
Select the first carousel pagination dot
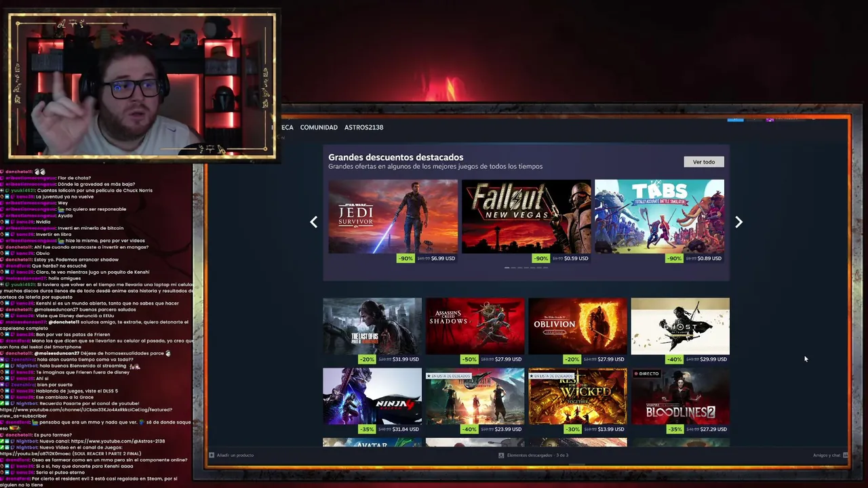pos(509,268)
